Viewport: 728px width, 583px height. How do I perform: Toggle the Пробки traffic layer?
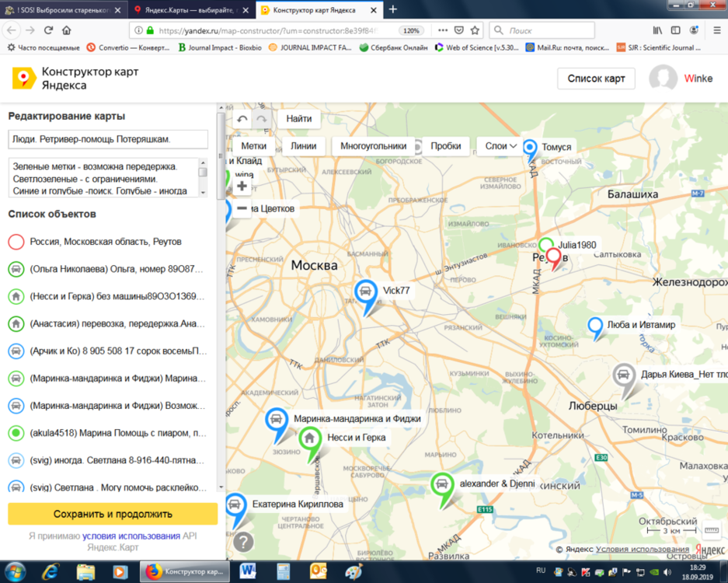pyautogui.click(x=445, y=145)
